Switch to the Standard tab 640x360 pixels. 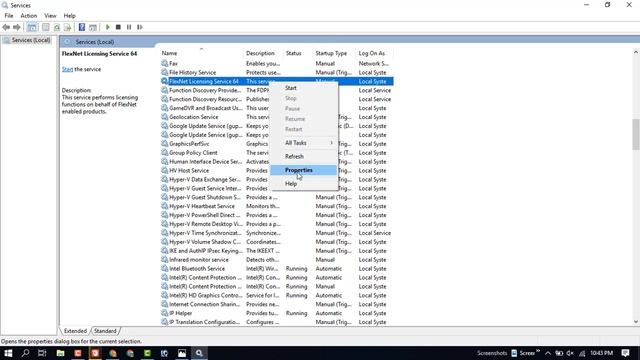[x=105, y=331]
